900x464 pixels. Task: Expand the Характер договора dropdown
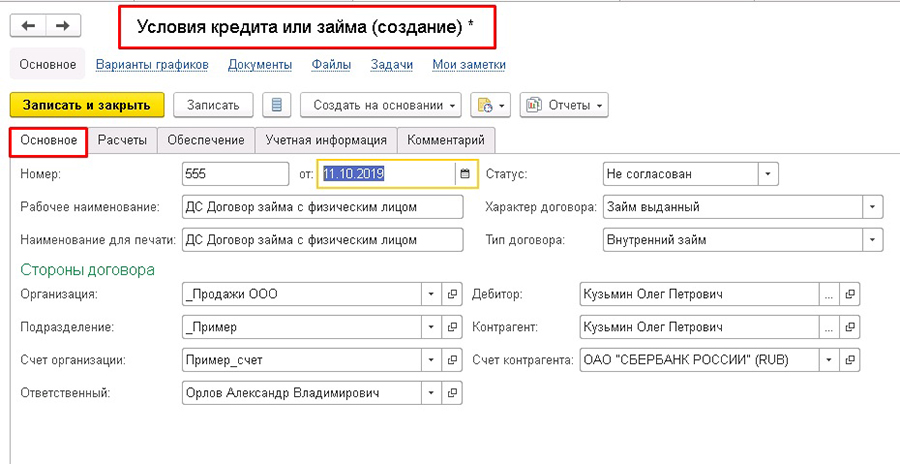(x=872, y=207)
